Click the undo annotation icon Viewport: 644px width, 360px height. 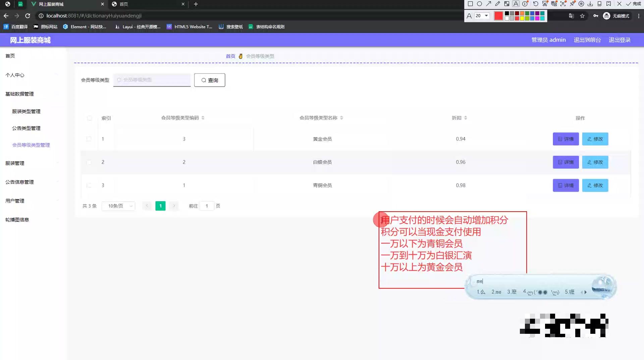535,4
